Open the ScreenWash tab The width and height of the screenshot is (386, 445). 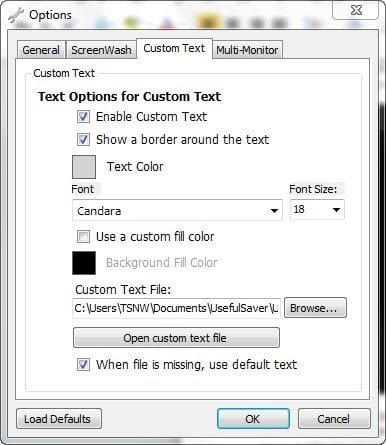[101, 50]
